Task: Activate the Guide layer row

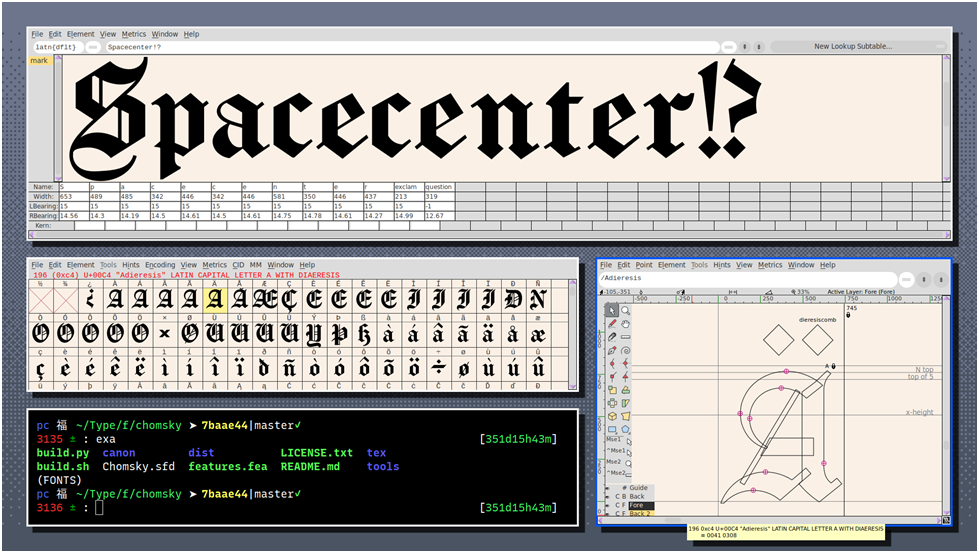Action: (638, 488)
